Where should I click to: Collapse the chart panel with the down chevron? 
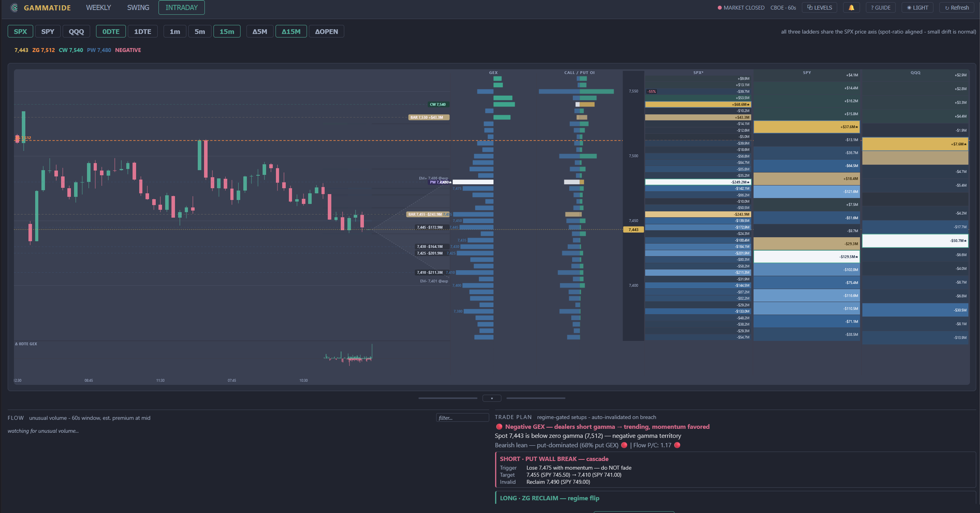click(492, 398)
